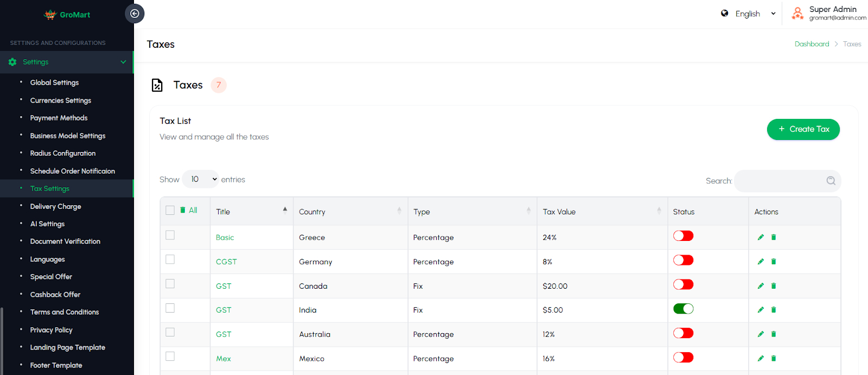Screen dimensions: 868x375
Task: Click the Super Admin profile avatar
Action: point(797,14)
